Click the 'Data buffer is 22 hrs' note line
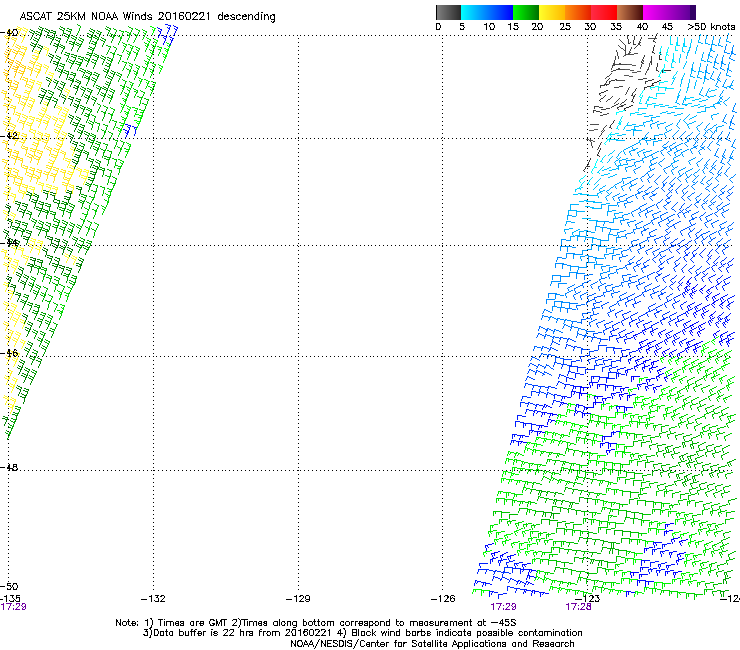The width and height of the screenshot is (740, 650). [x=362, y=633]
